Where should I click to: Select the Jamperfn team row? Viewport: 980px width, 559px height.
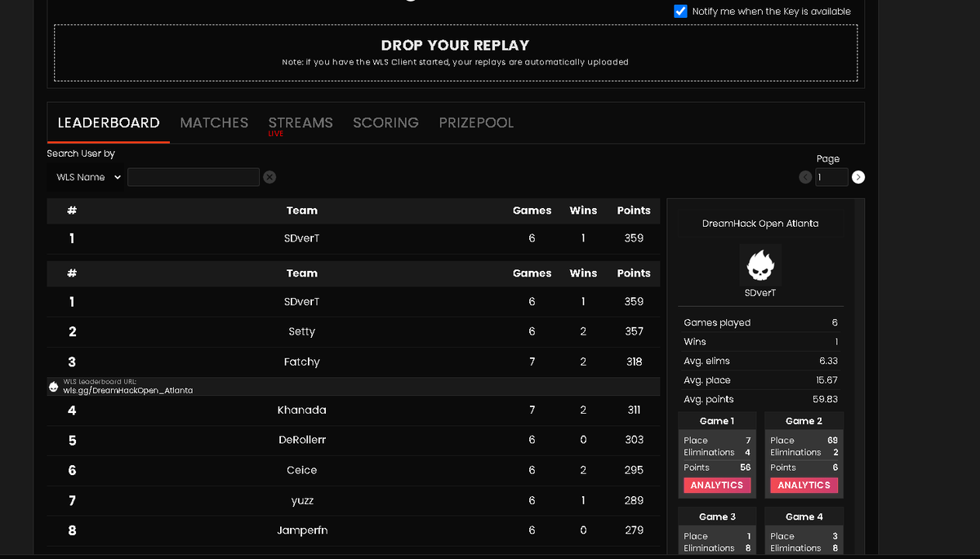pyautogui.click(x=353, y=530)
